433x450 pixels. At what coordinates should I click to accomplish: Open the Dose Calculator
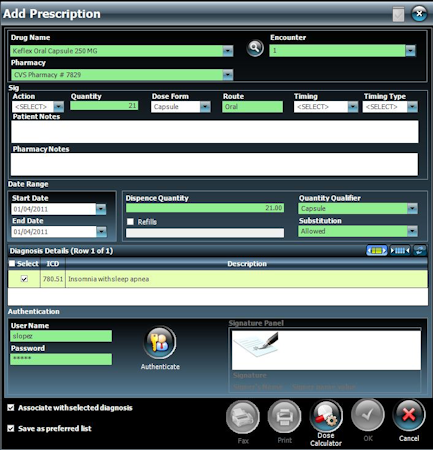pos(326,416)
